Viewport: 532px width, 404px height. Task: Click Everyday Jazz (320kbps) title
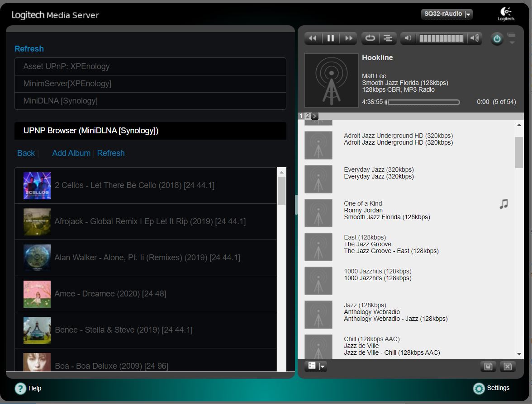coord(379,169)
